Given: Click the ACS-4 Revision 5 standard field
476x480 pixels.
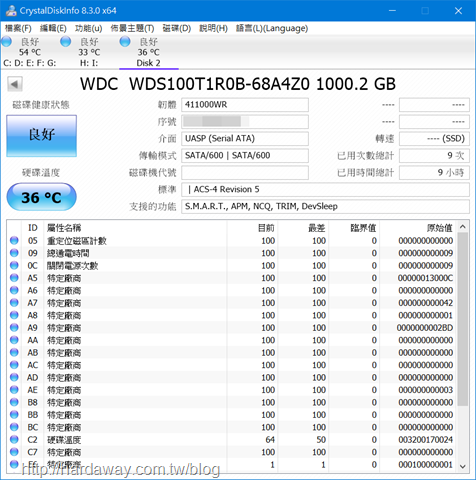Looking at the screenshot, I should point(325,189).
